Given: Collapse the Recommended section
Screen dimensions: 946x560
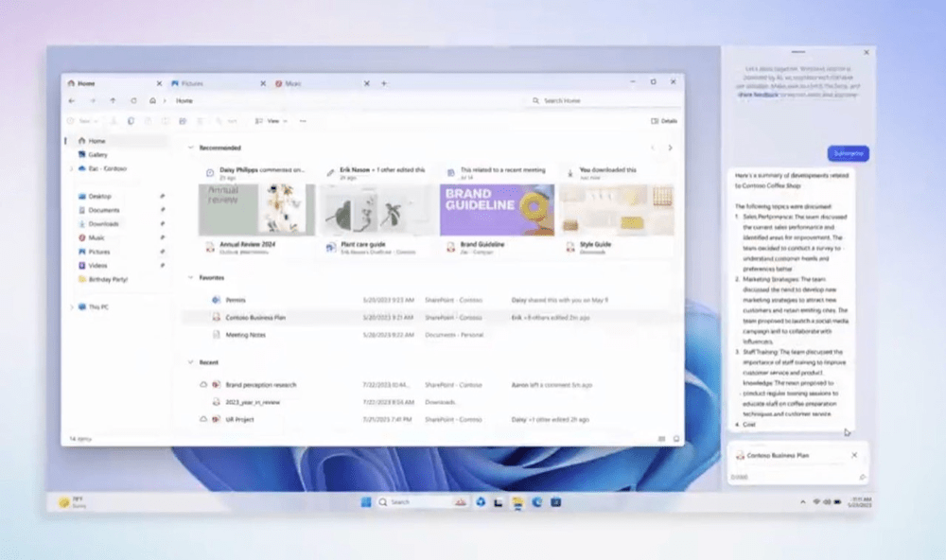Looking at the screenshot, I should point(192,148).
